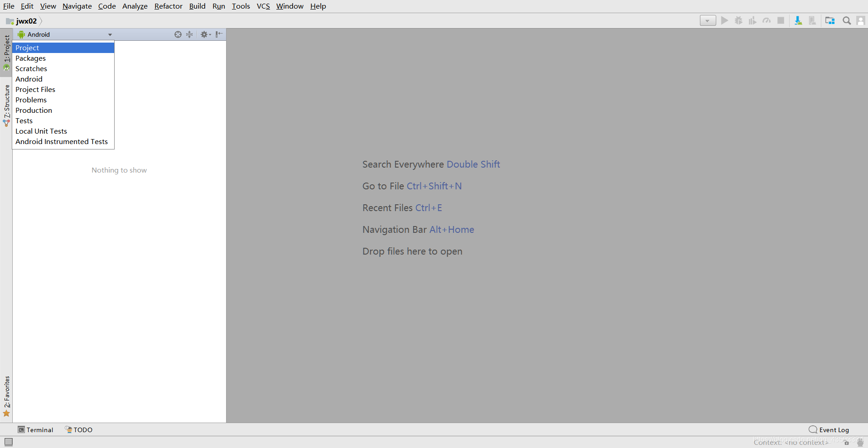Select Packages in the view list

click(63, 58)
